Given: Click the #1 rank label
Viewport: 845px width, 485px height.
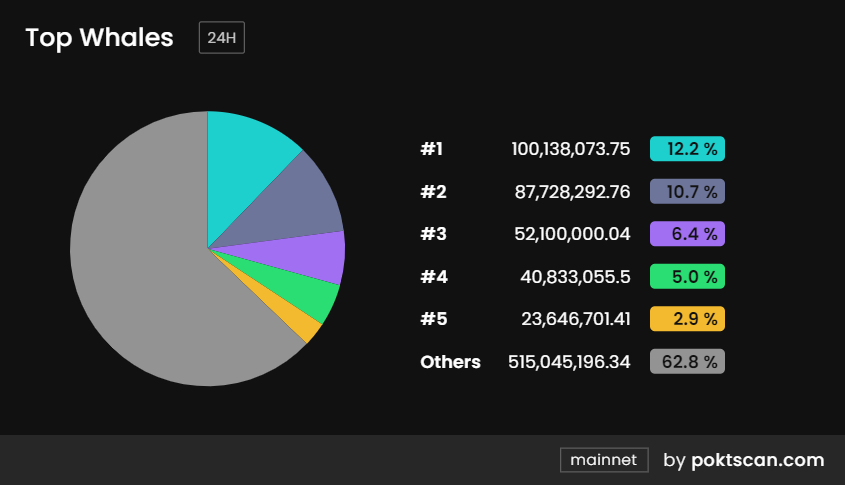Looking at the screenshot, I should (x=431, y=149).
